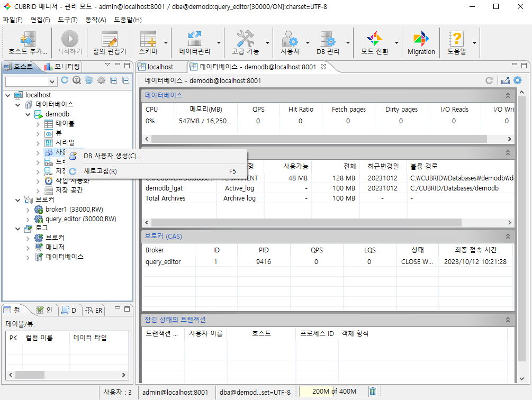Click the search magnifier icon in host panel
This screenshot has height=400, width=532.
77,80
